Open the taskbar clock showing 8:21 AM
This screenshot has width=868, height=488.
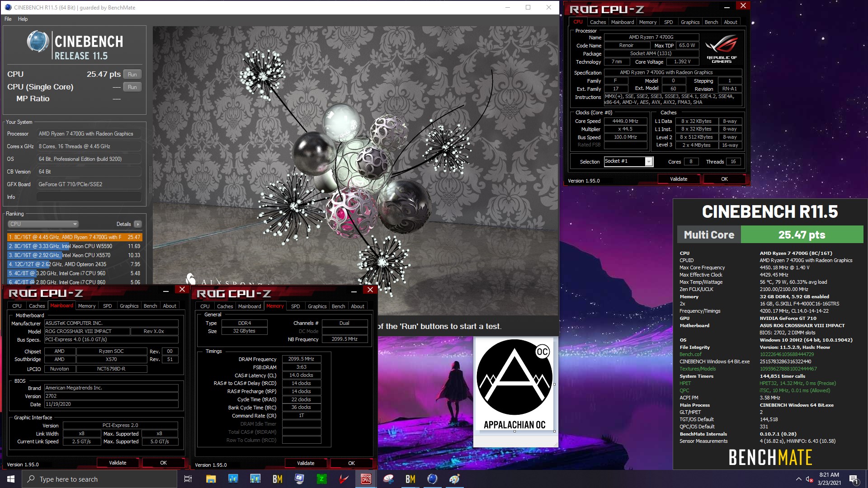[829, 479]
